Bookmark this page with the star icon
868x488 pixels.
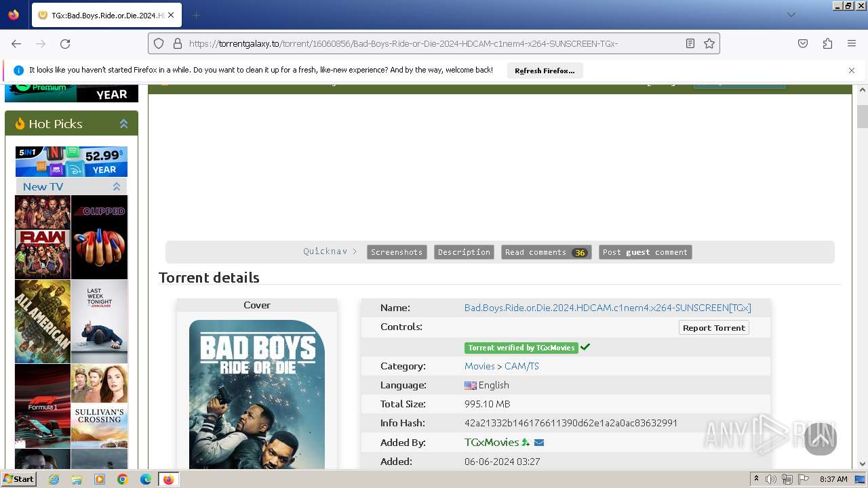tap(709, 43)
